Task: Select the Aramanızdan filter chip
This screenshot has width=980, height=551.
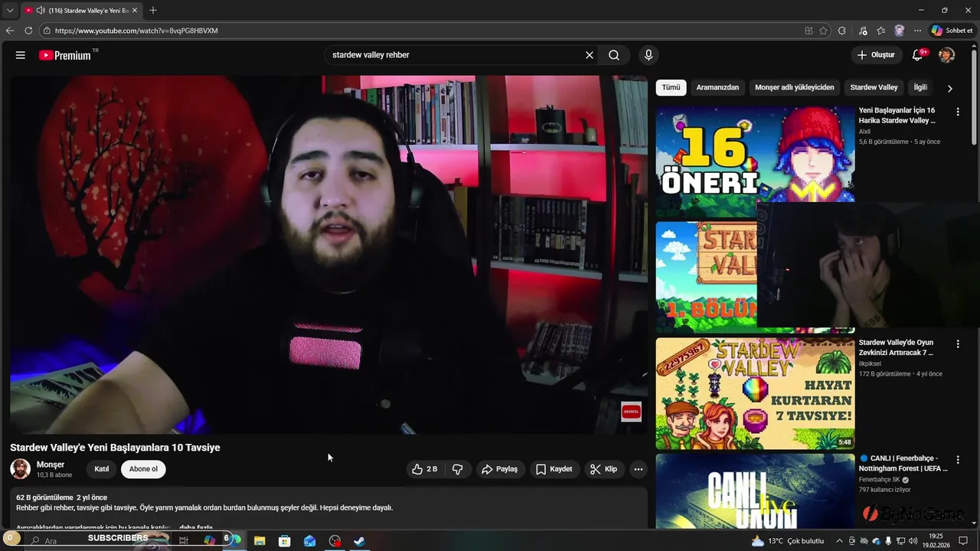Action: coord(717,87)
